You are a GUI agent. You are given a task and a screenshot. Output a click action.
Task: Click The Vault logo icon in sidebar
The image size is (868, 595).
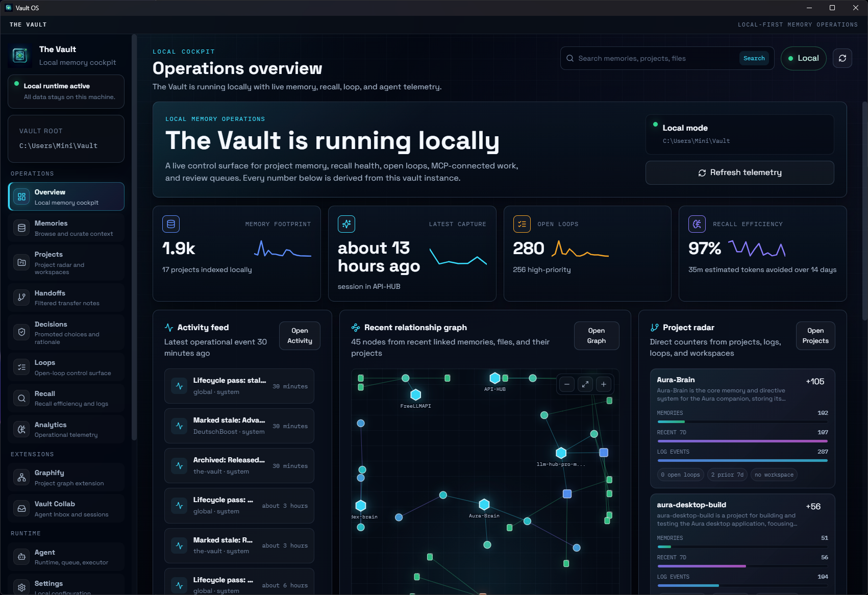(x=20, y=55)
